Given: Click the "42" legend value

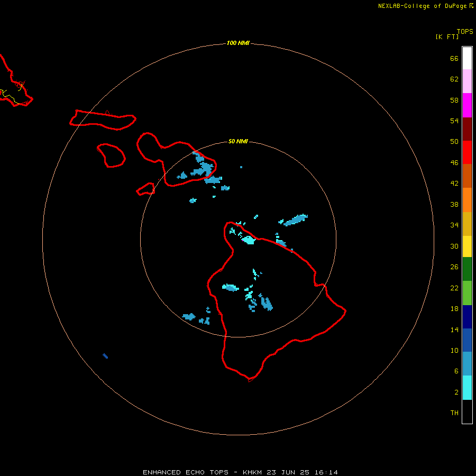Looking at the screenshot, I should (454, 184).
